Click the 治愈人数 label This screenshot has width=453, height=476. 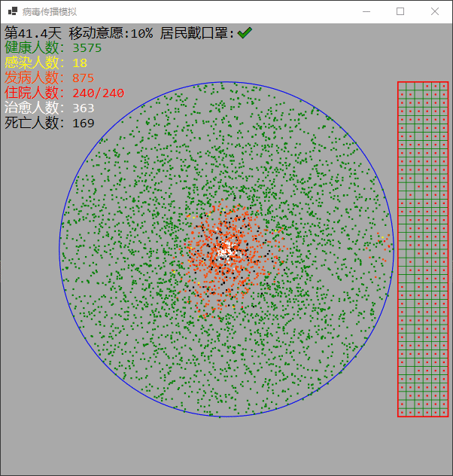click(x=32, y=108)
